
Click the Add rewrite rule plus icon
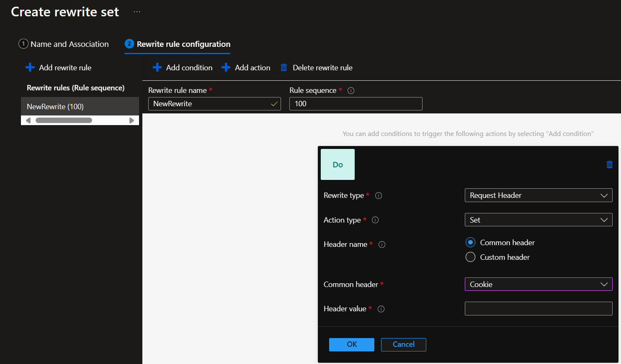[30, 67]
